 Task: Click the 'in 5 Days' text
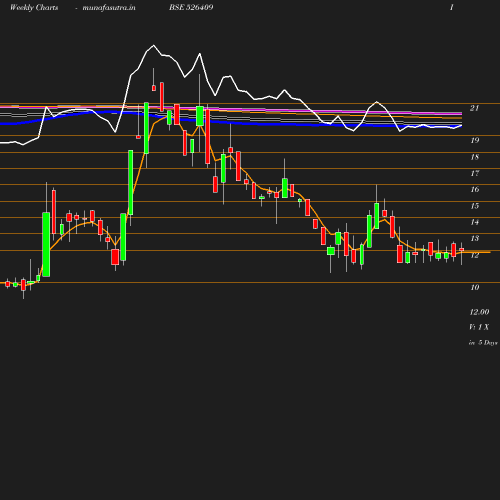tap(483, 343)
